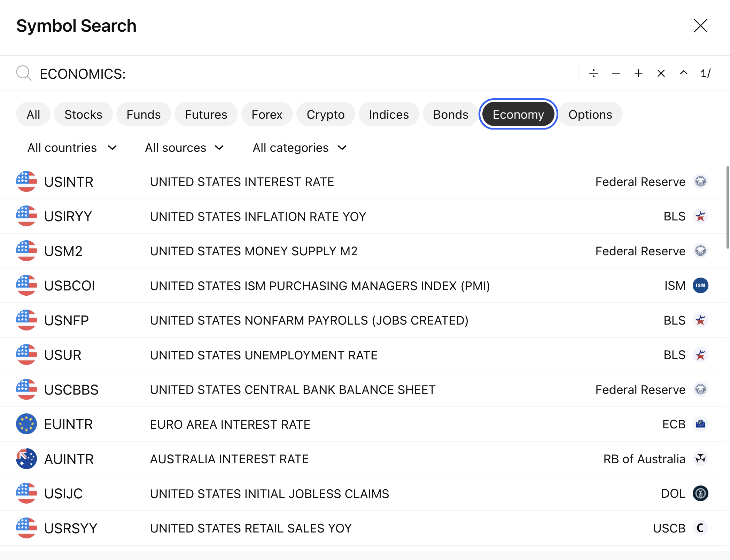The height and width of the screenshot is (560, 730).
Task: Select the Options filter chip
Action: (590, 114)
